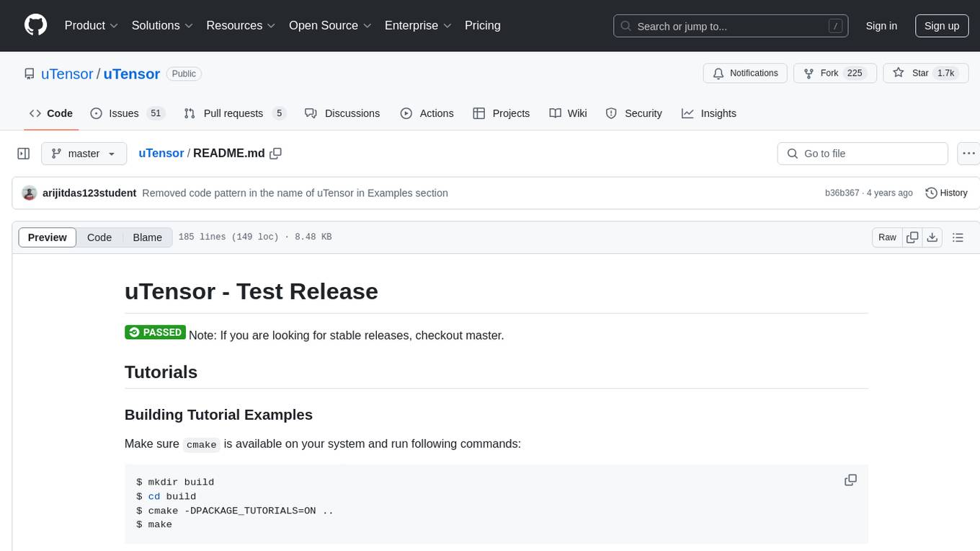980x551 pixels.
Task: Open arijitdas123student profile link
Action: point(89,193)
